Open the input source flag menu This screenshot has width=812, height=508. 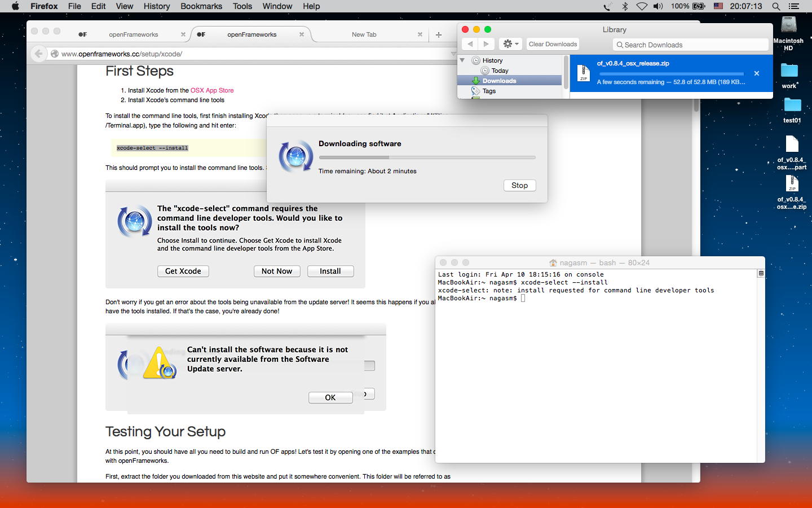point(718,6)
